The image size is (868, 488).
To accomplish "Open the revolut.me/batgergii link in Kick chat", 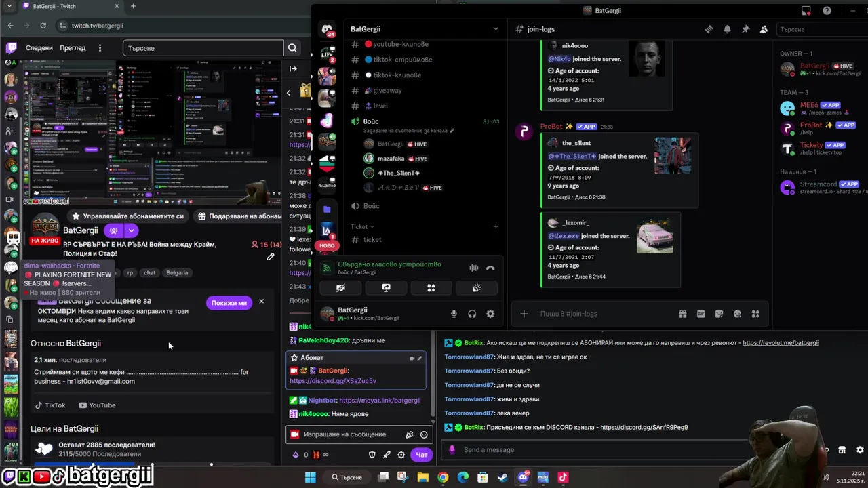I will 781,343.
